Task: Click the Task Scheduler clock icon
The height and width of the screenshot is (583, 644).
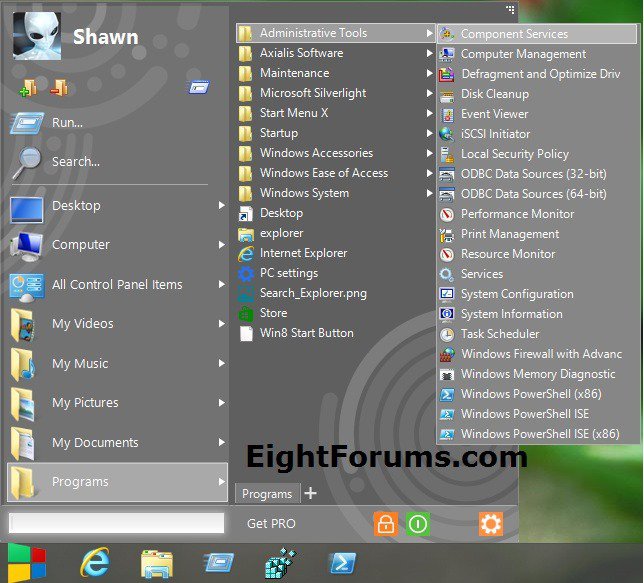Action: coord(446,334)
